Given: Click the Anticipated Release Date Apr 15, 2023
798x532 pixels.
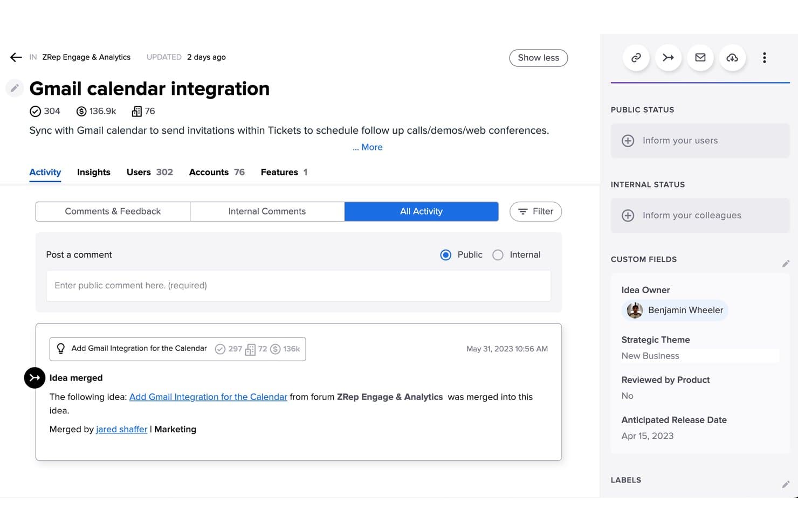Looking at the screenshot, I should click(647, 436).
